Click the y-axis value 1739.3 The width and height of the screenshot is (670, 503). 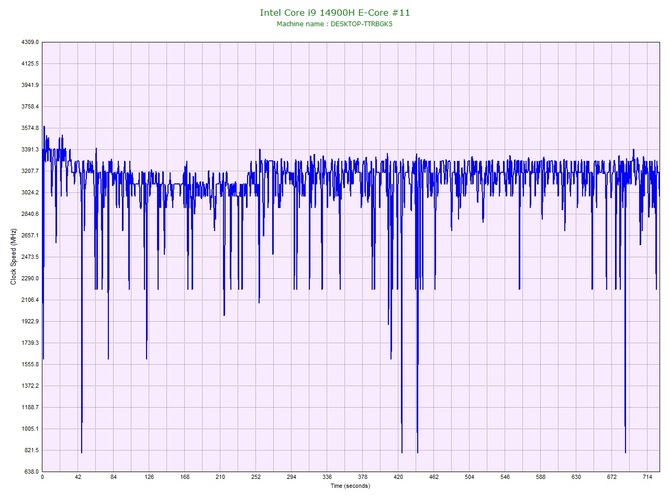click(30, 343)
